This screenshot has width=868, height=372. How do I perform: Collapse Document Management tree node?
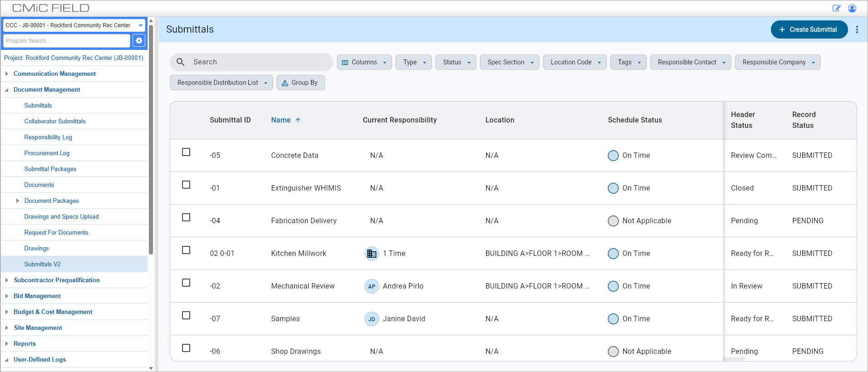[7, 90]
